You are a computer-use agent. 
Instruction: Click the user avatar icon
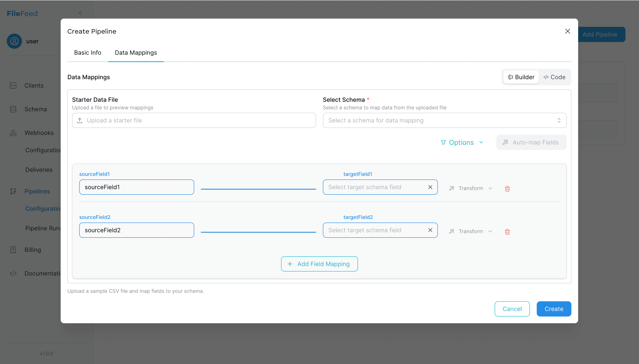pyautogui.click(x=14, y=41)
